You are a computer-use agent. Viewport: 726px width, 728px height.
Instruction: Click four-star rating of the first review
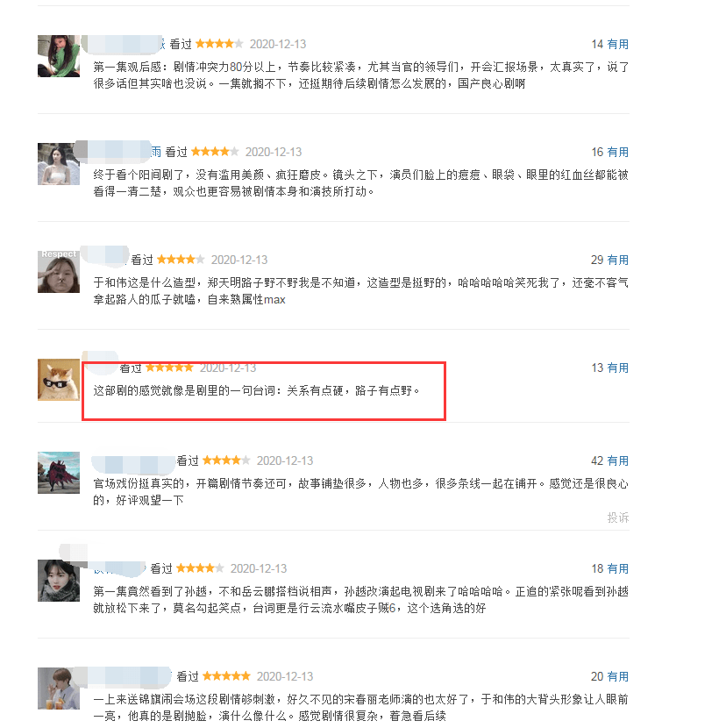pos(219,44)
